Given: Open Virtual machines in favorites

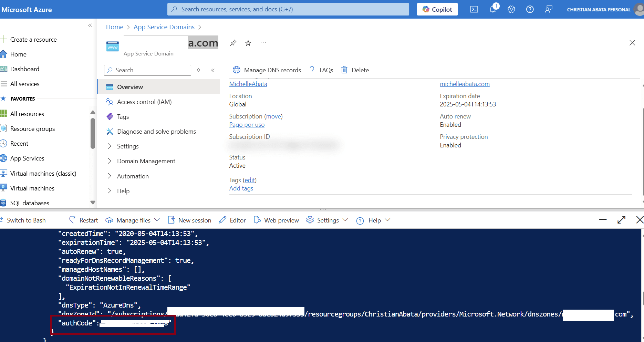Looking at the screenshot, I should click(27, 188).
